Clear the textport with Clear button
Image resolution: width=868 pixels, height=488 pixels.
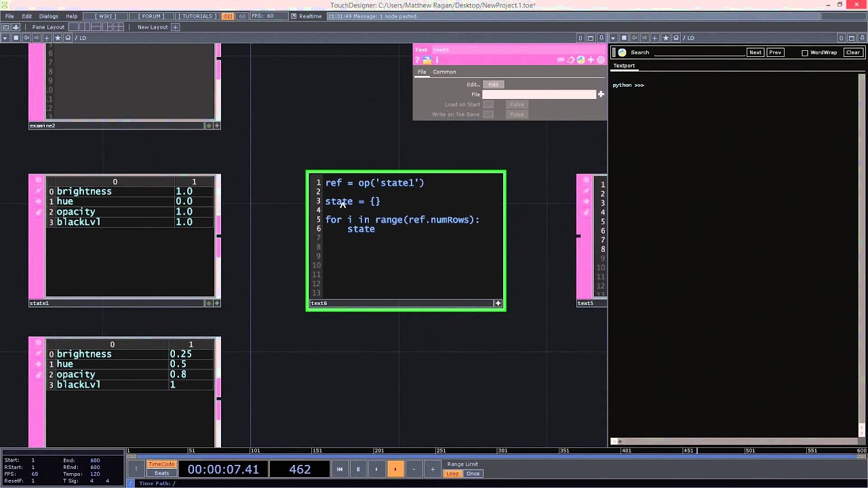853,52
